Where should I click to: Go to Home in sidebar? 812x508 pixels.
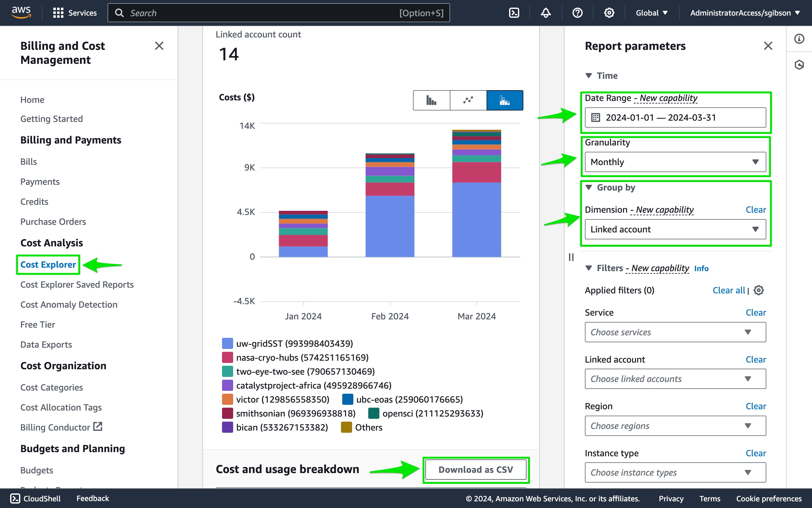click(x=32, y=100)
